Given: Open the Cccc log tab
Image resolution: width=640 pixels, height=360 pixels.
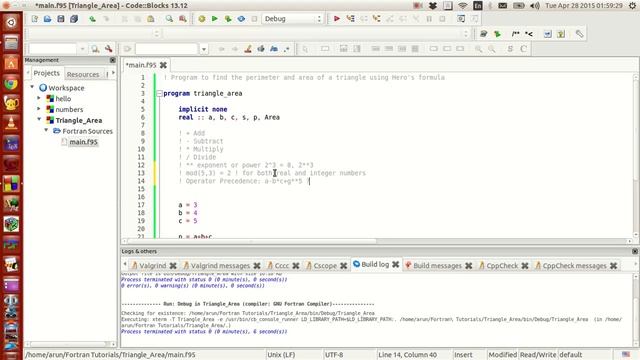Looking at the screenshot, I should (x=282, y=266).
